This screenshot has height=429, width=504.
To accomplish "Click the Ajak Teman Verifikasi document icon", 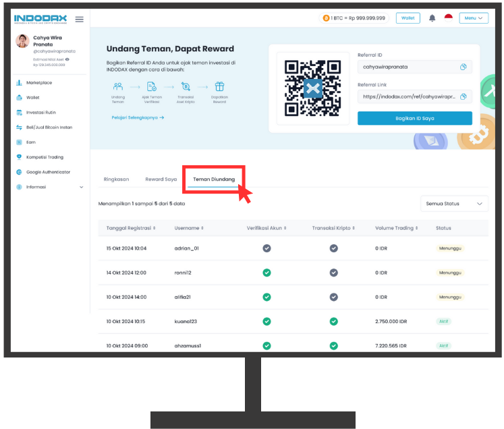I will (152, 86).
